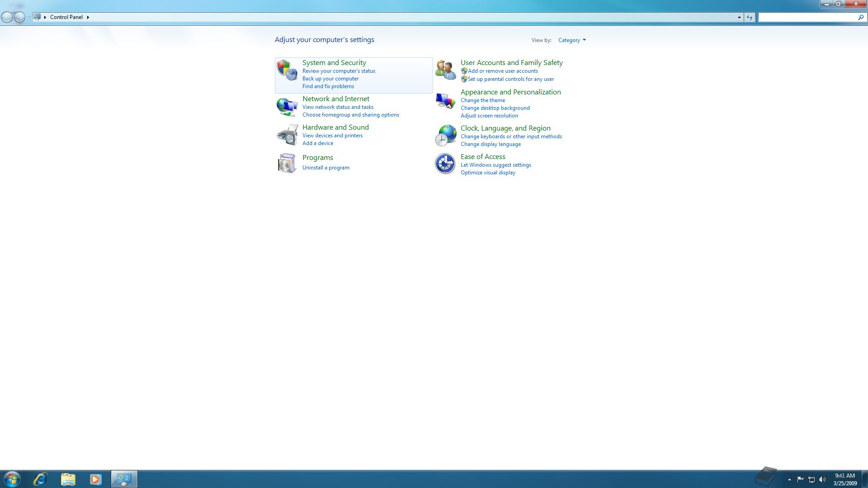
Task: Click the Clock, Language, and Region globe icon
Action: coord(445,136)
